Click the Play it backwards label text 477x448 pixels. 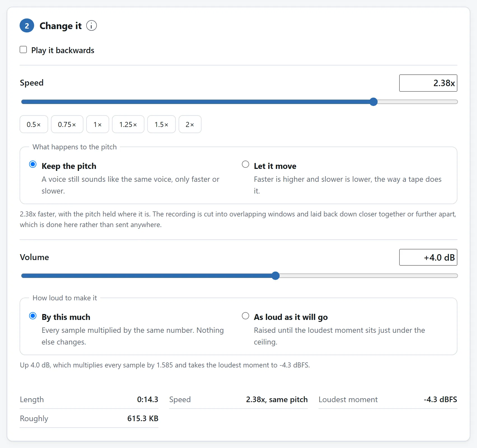[63, 50]
